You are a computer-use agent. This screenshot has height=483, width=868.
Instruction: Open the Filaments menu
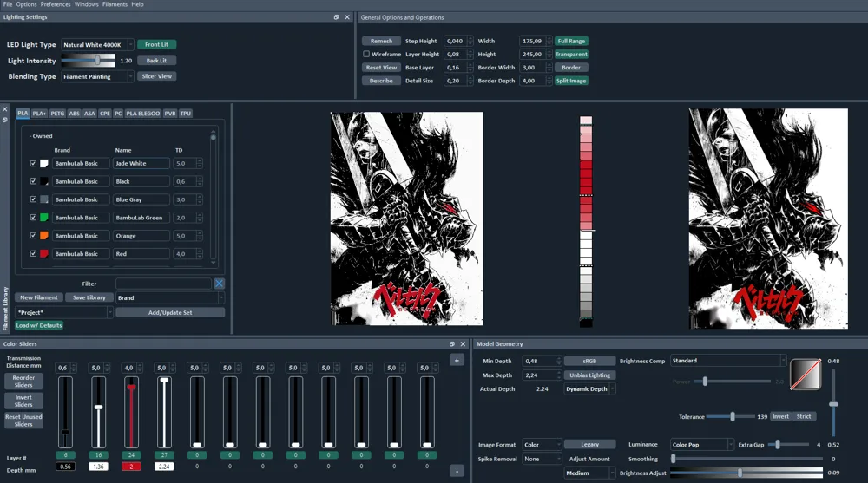click(x=115, y=4)
